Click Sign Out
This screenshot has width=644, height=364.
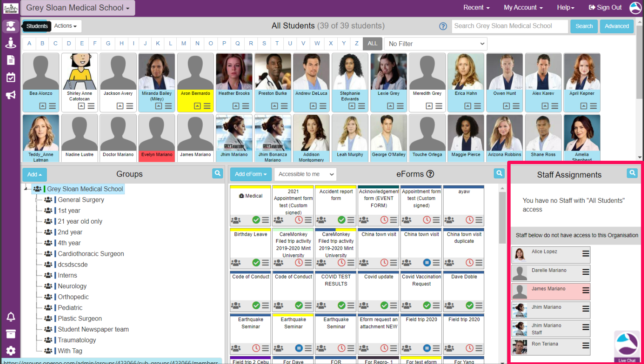(x=605, y=8)
